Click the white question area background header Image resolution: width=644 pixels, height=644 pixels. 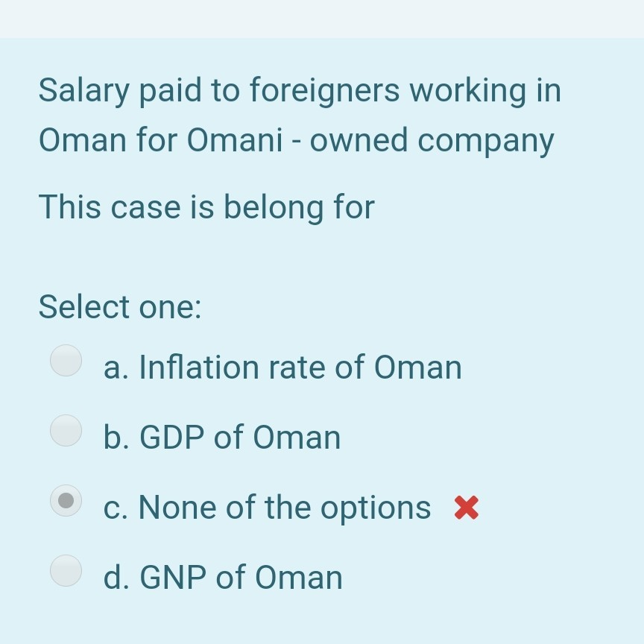(x=322, y=19)
